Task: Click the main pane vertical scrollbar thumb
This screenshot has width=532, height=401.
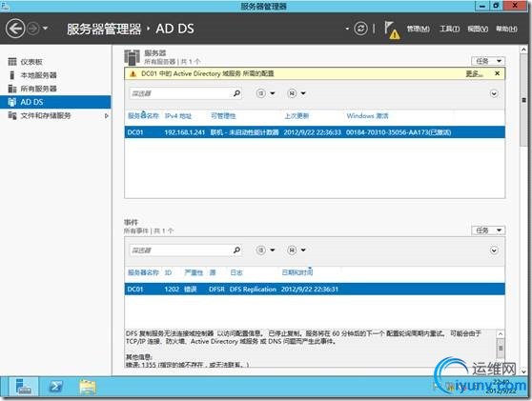Action: tap(523, 100)
